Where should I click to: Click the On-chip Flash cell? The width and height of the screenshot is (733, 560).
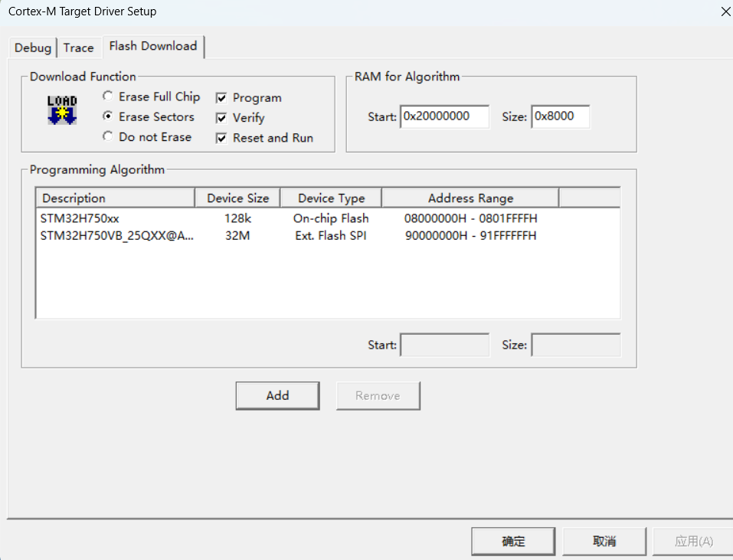pos(331,218)
